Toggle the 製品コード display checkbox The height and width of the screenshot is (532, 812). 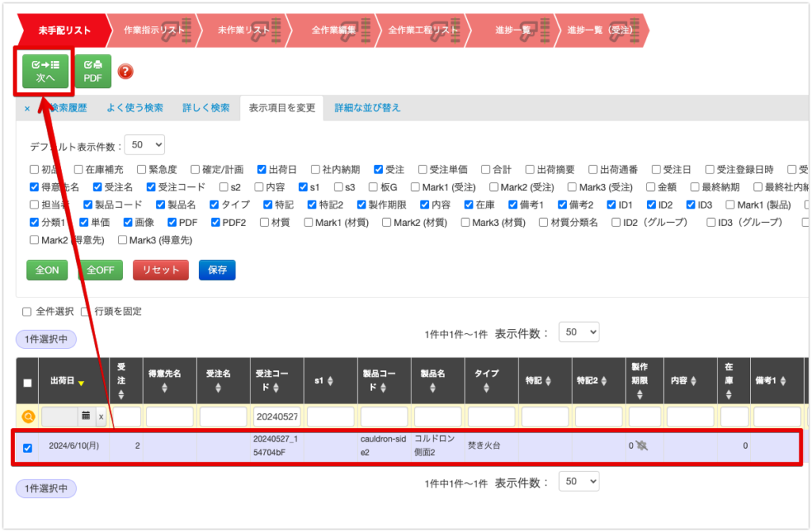(x=88, y=205)
